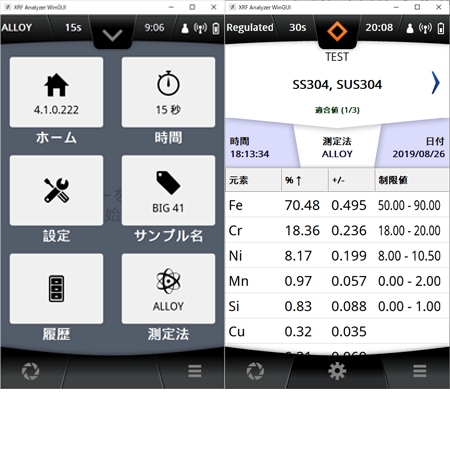Click the 20:08 clock in right window
The height and width of the screenshot is (450, 450).
[379, 27]
